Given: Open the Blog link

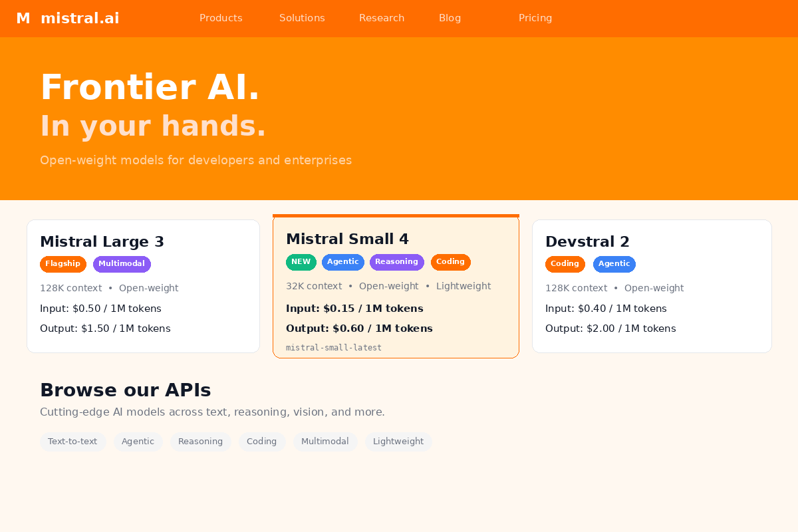Looking at the screenshot, I should click(x=450, y=19).
